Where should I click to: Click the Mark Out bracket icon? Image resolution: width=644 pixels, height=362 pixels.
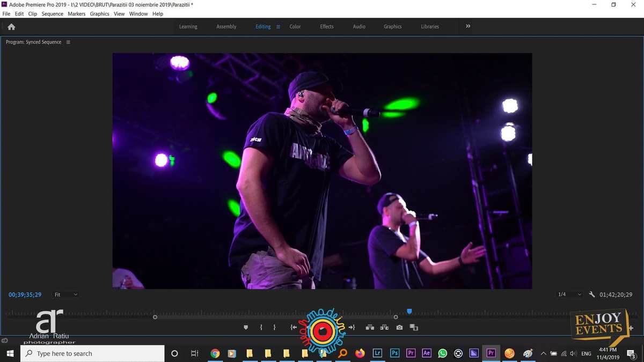pyautogui.click(x=274, y=327)
